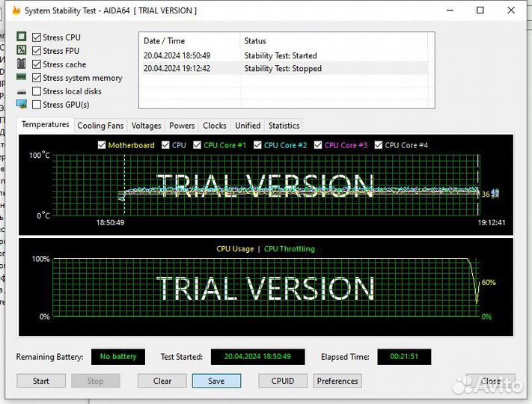Select the Stability Test: Stopped log row
532x404 pixels.
point(283,69)
